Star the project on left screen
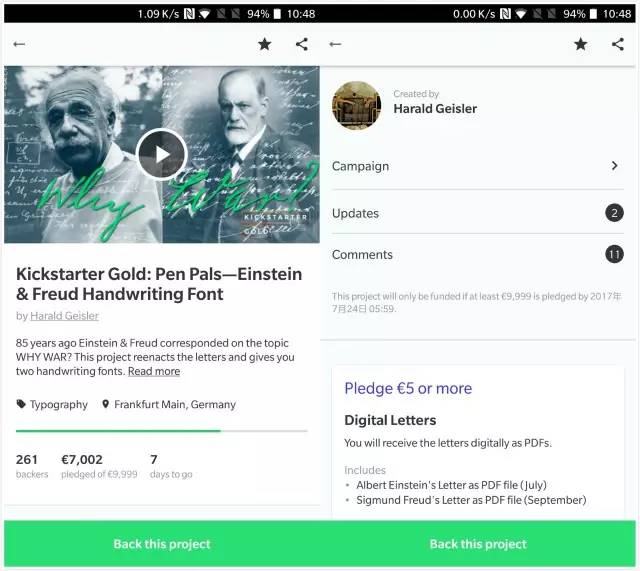Viewport: 640px width, 571px height. point(264,44)
